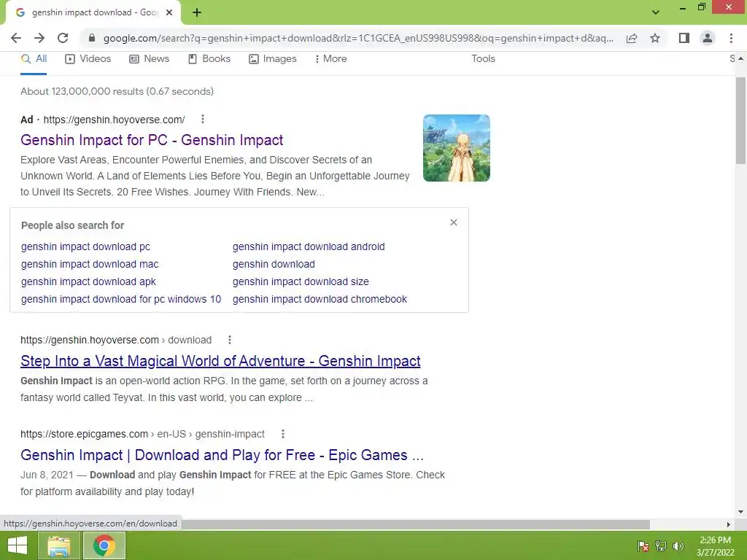Open File Explorer from the taskbar
747x560 pixels.
tap(58, 545)
